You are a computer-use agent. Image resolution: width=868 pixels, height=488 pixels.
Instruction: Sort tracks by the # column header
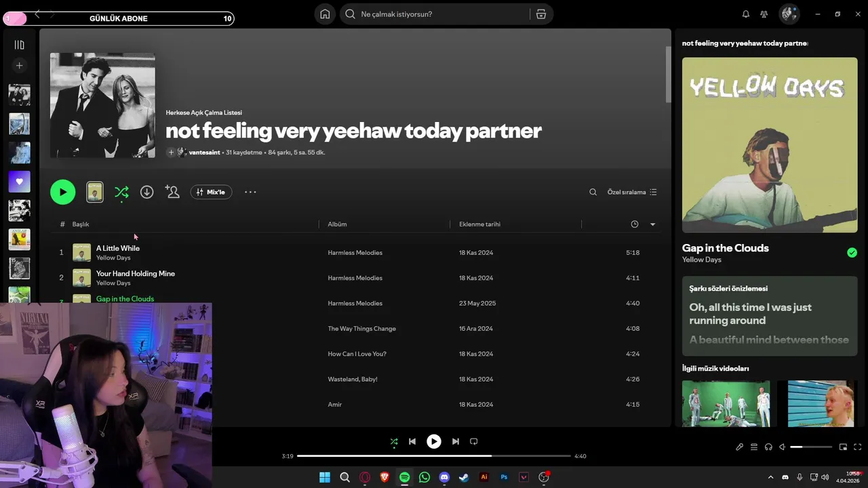click(62, 224)
